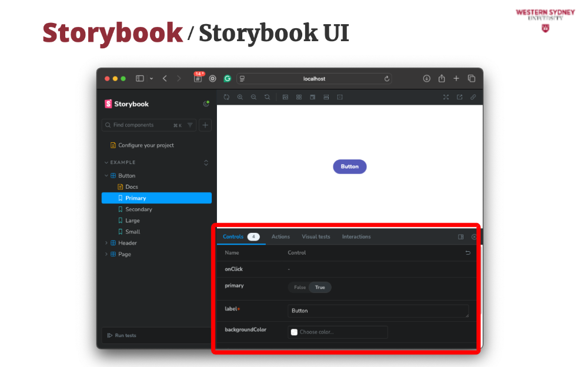Reset controls with the undo arrow icon
The height and width of the screenshot is (367, 588).
pyautogui.click(x=468, y=253)
